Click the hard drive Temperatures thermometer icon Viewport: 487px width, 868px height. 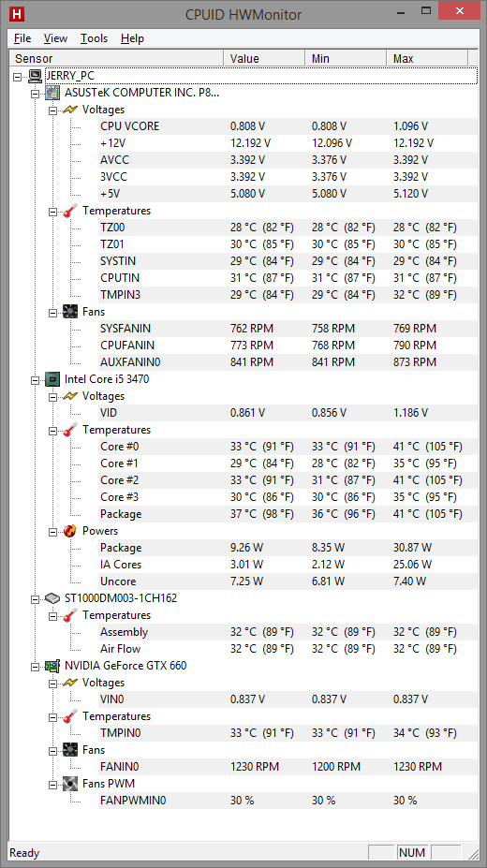click(70, 615)
